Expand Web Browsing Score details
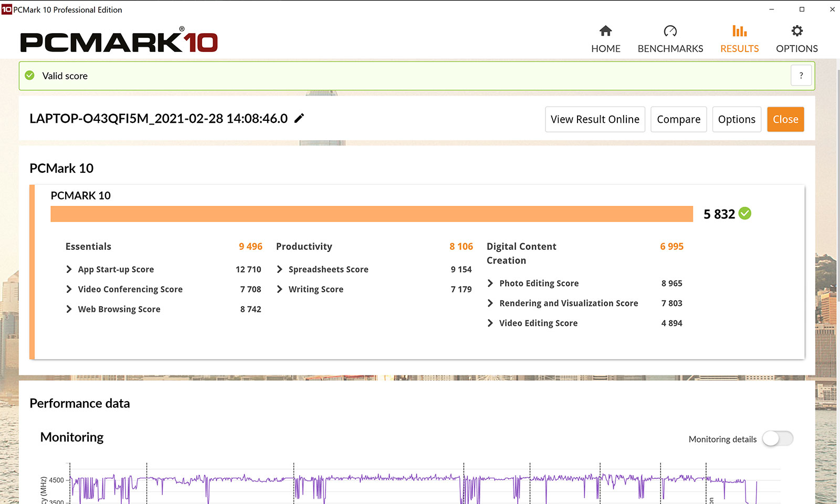Image resolution: width=840 pixels, height=504 pixels. (x=69, y=309)
